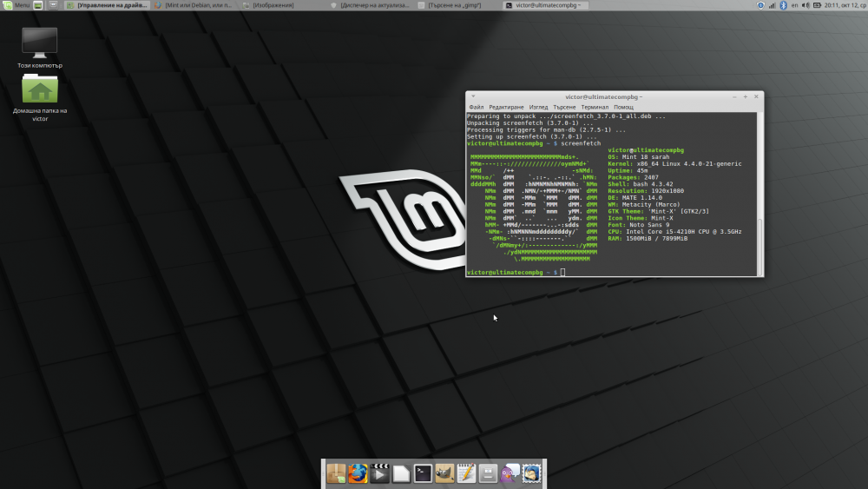The image size is (868, 489).
Task: Select the victor@ultimatecompbg terminal taskbar entry
Action: 545,5
